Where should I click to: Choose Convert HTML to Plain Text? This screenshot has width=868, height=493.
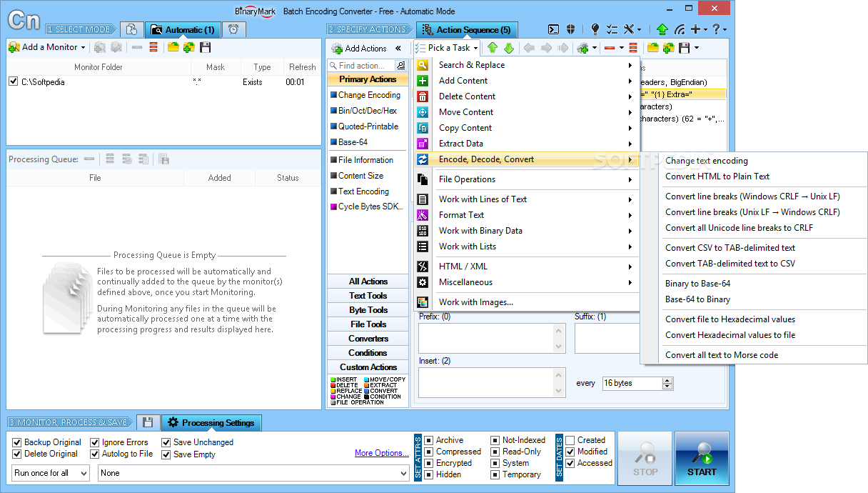(717, 176)
